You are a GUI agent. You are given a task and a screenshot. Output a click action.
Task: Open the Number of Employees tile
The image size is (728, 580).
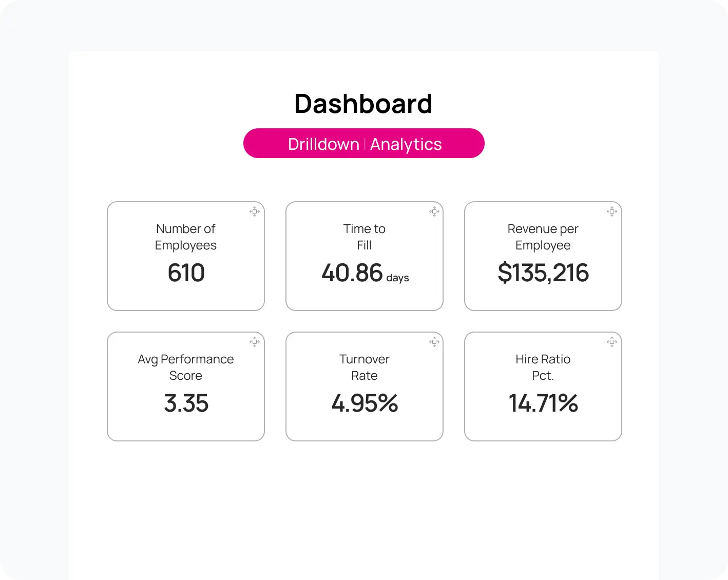185,256
